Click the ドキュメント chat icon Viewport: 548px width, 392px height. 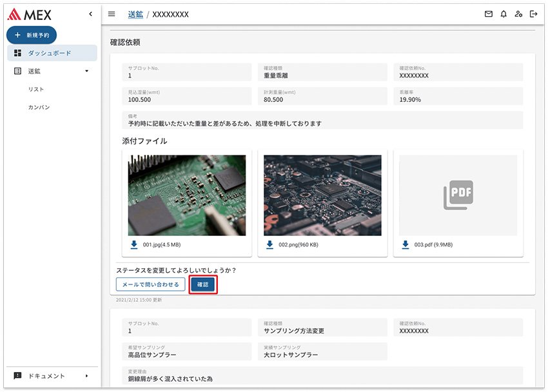(17, 376)
